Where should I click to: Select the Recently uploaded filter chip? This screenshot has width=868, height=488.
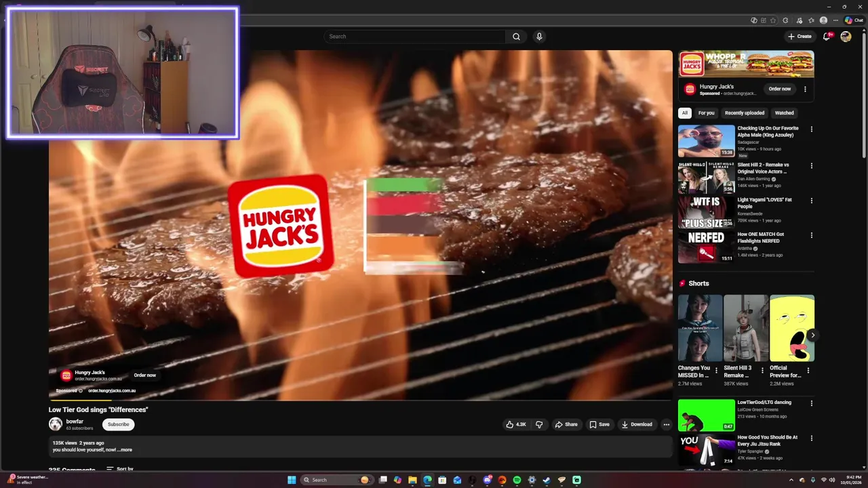coord(744,113)
